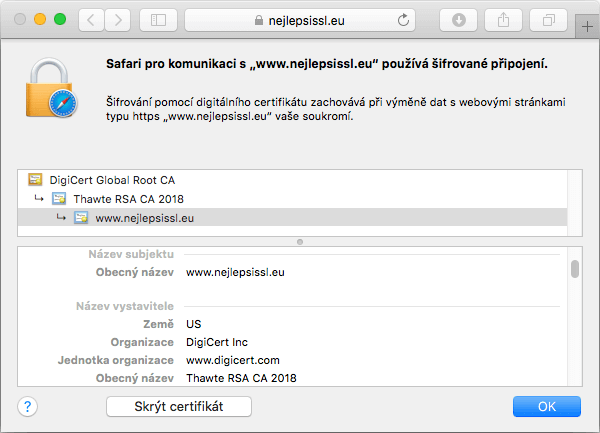Click the Jednotka organizace field label
This screenshot has height=433, width=600.
116,360
